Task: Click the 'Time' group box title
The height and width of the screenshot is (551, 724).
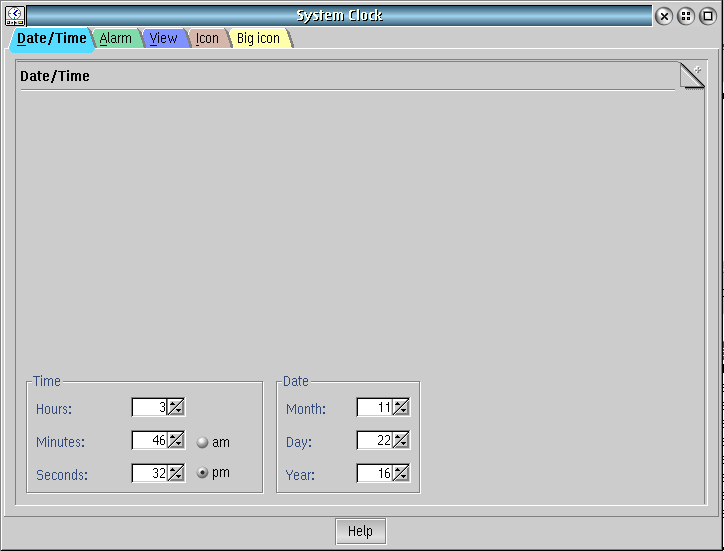Action: pyautogui.click(x=47, y=381)
